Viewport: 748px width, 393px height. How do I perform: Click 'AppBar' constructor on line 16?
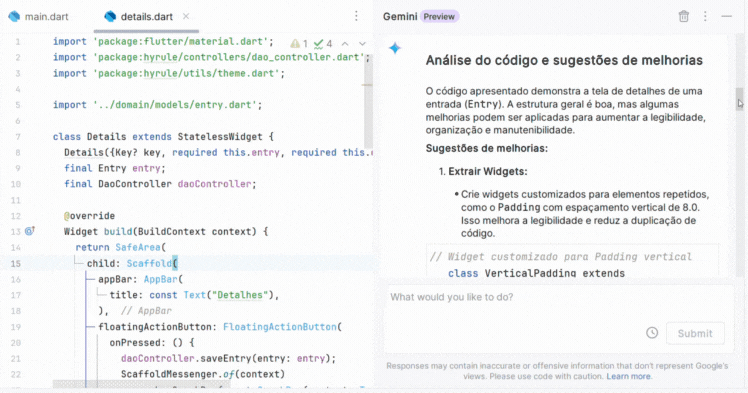[161, 279]
